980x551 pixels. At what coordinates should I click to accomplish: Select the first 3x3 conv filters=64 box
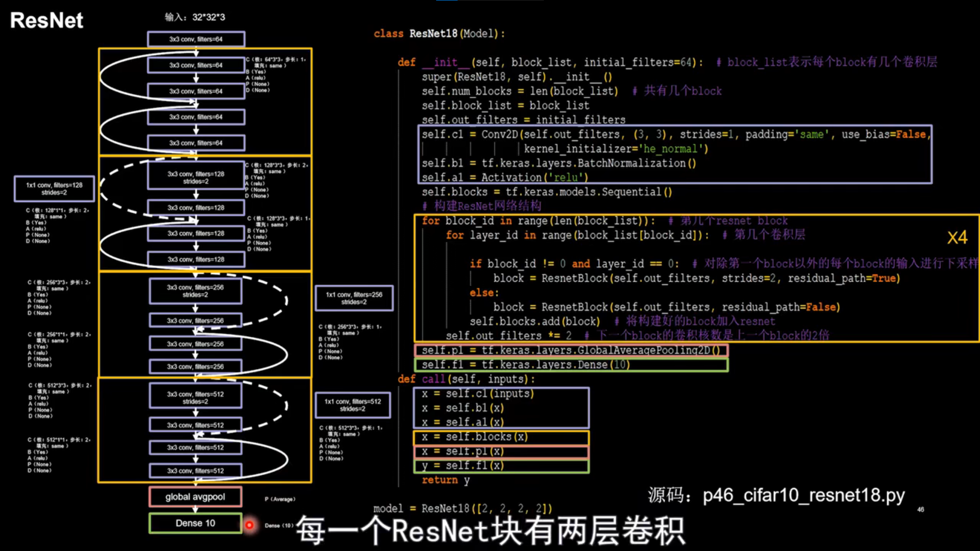coord(195,39)
